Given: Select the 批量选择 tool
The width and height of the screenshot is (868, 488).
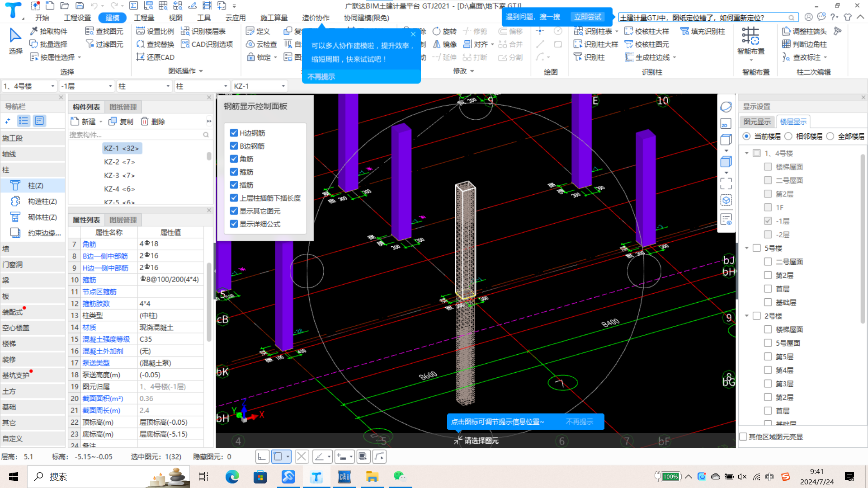Looking at the screenshot, I should (48, 44).
